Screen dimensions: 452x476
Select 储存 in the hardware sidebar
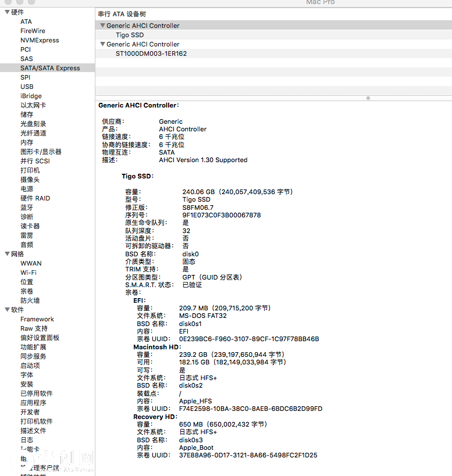tap(27, 114)
